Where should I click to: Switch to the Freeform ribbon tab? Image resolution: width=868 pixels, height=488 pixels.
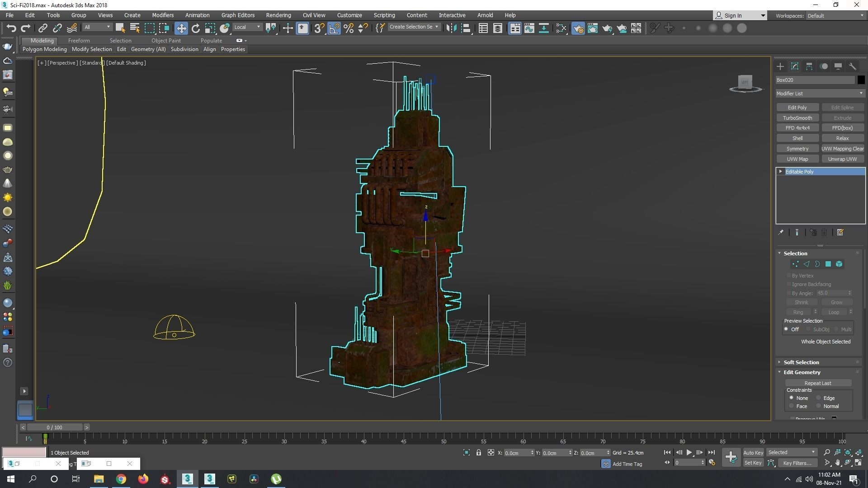point(79,41)
